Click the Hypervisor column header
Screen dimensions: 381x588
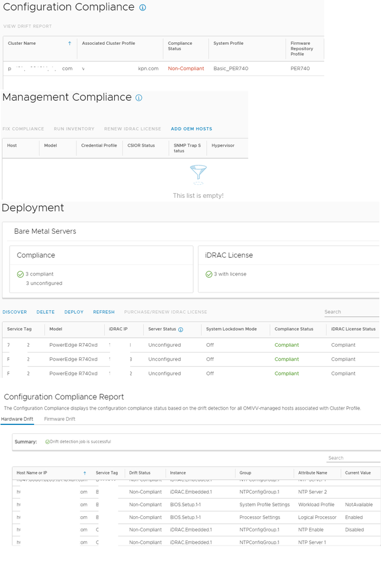coord(223,145)
